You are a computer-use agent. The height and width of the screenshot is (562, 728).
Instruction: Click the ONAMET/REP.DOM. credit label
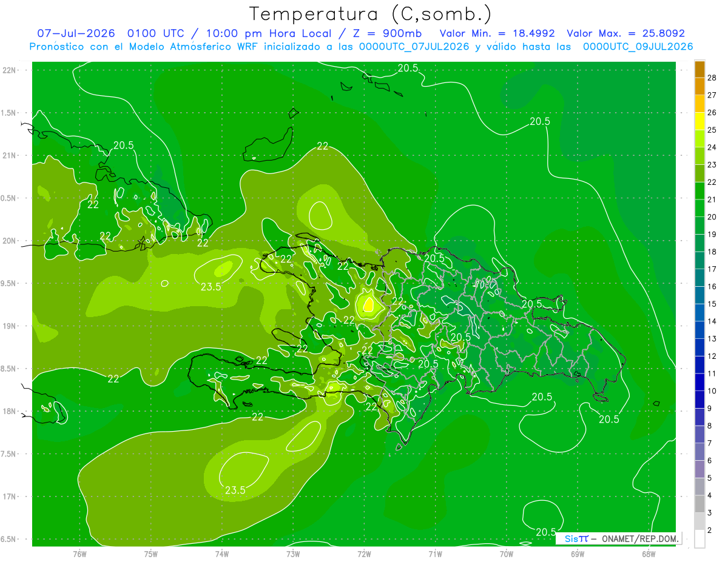click(x=641, y=538)
